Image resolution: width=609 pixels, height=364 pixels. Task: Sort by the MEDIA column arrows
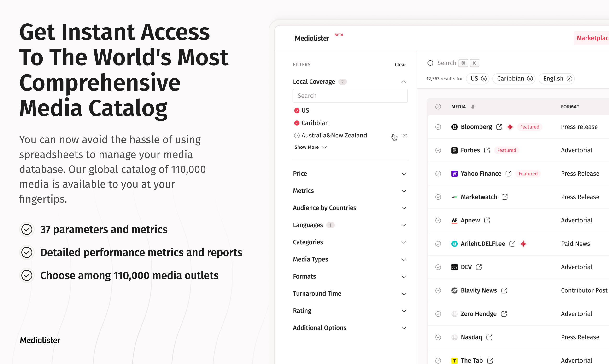click(x=473, y=107)
